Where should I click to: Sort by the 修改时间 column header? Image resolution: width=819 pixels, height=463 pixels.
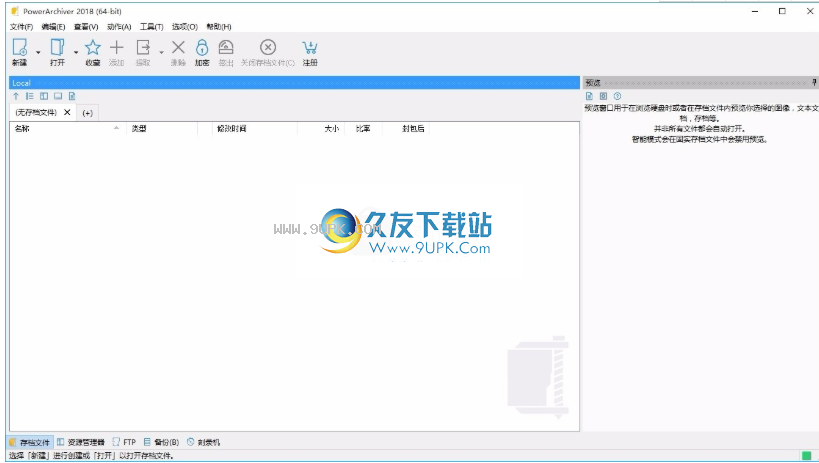(255, 129)
